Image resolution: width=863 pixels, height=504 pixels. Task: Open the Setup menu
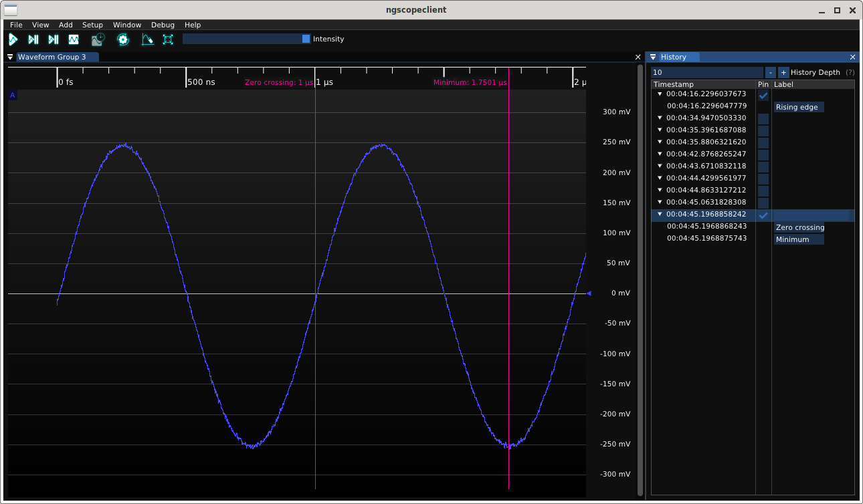click(92, 25)
